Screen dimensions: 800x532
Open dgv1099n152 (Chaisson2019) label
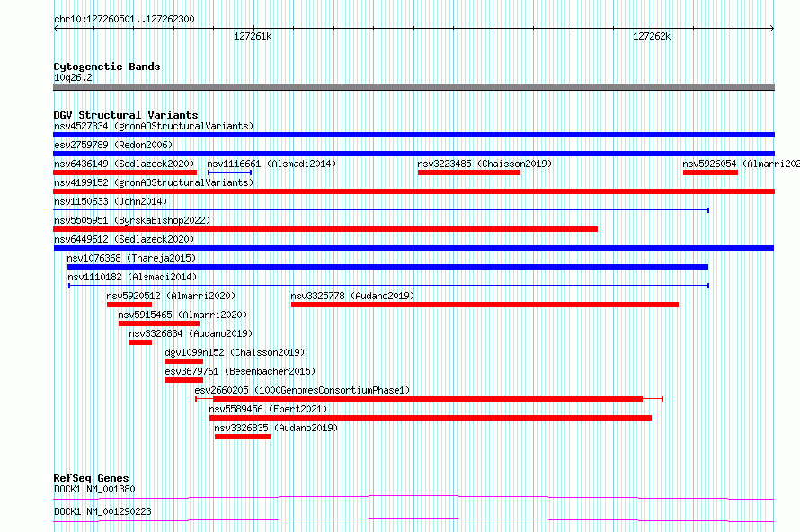235,352
